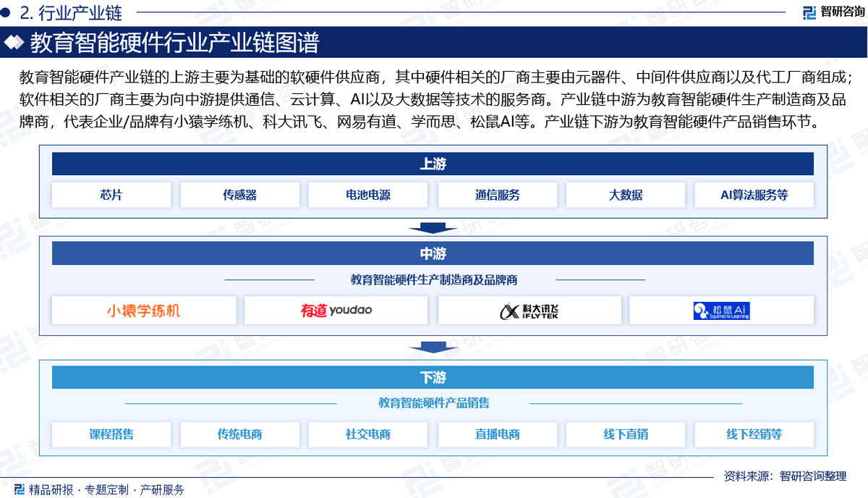Click the 大数据 box

click(x=626, y=195)
